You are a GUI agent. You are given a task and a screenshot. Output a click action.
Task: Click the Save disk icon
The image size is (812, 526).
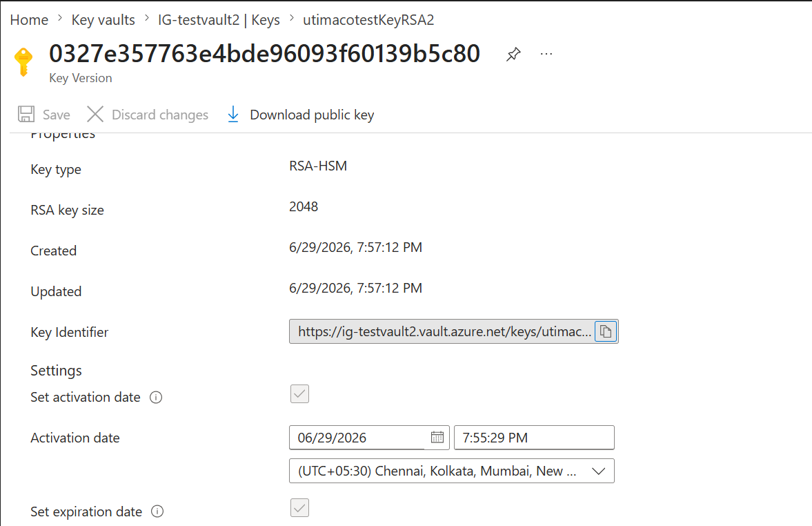coord(26,114)
